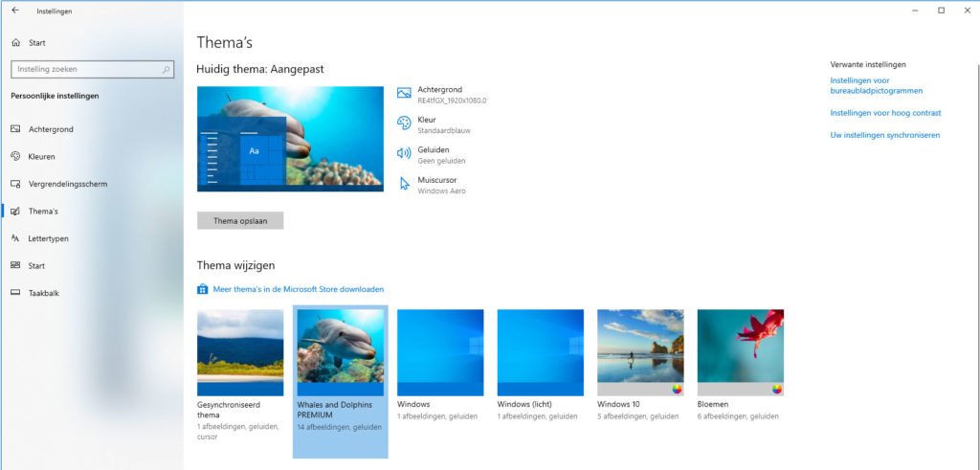Image resolution: width=980 pixels, height=470 pixels.
Task: Open Achtergrond settings page
Action: pos(51,129)
